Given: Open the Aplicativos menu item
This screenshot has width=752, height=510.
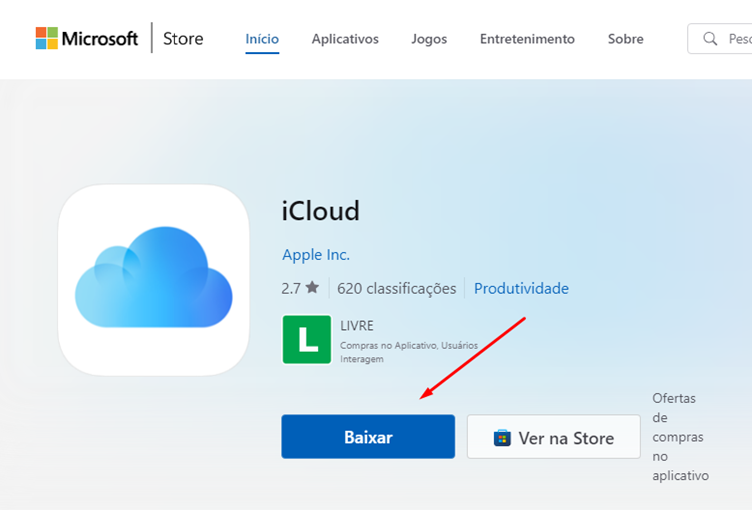Looking at the screenshot, I should pyautogui.click(x=345, y=39).
